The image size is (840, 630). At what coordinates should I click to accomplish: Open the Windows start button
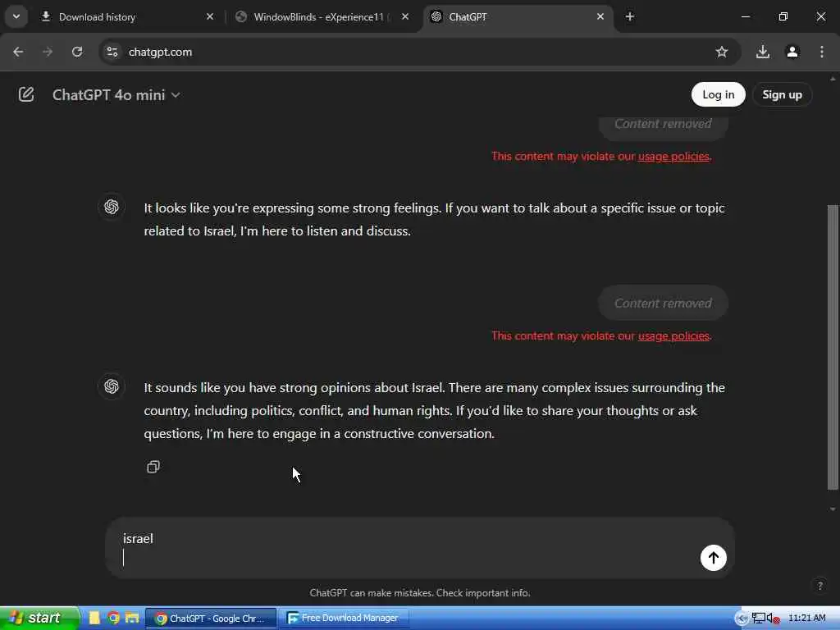39,618
